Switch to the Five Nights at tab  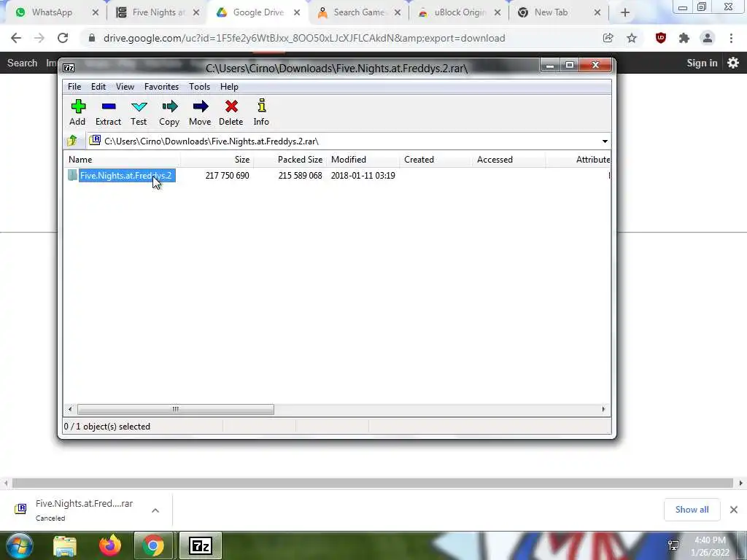(158, 12)
